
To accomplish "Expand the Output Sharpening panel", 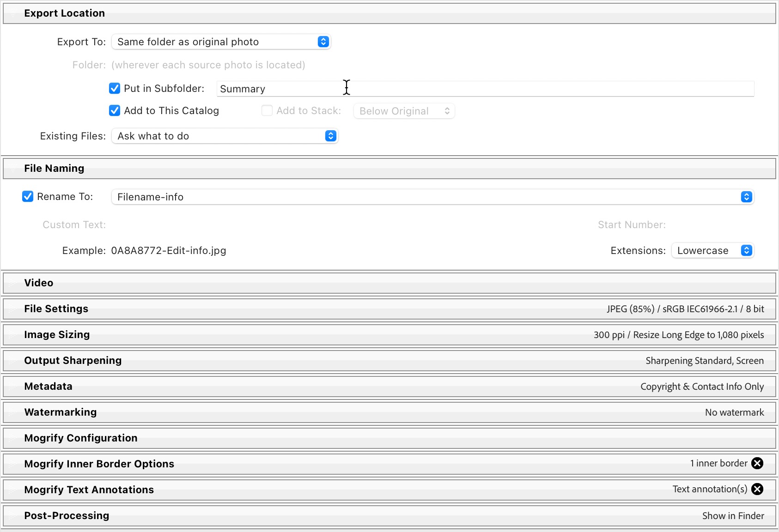I will point(73,361).
